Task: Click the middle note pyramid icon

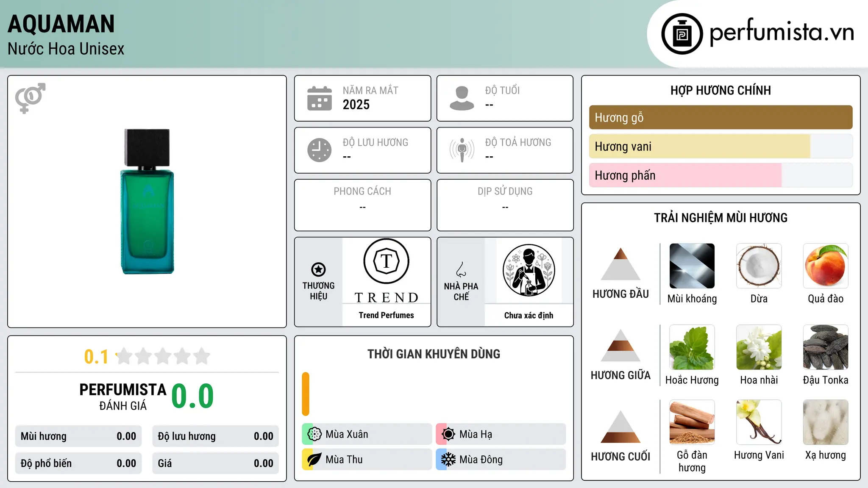Action: tap(620, 345)
